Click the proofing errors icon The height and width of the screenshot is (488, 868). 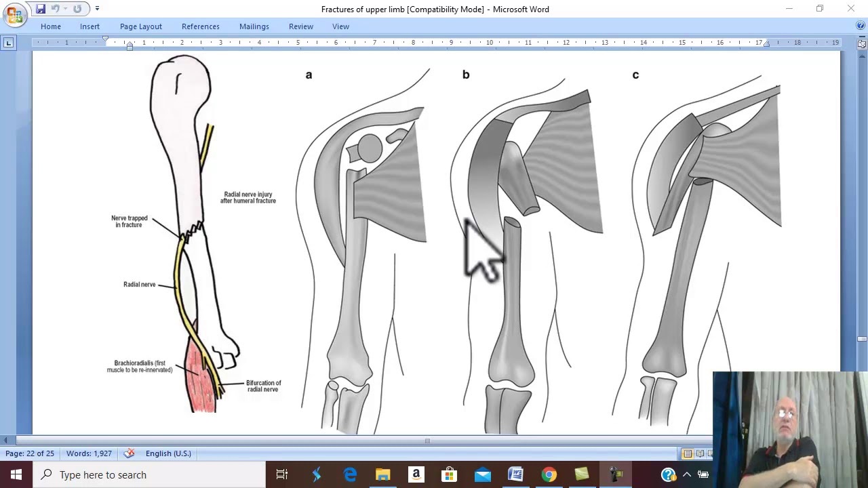pyautogui.click(x=130, y=453)
